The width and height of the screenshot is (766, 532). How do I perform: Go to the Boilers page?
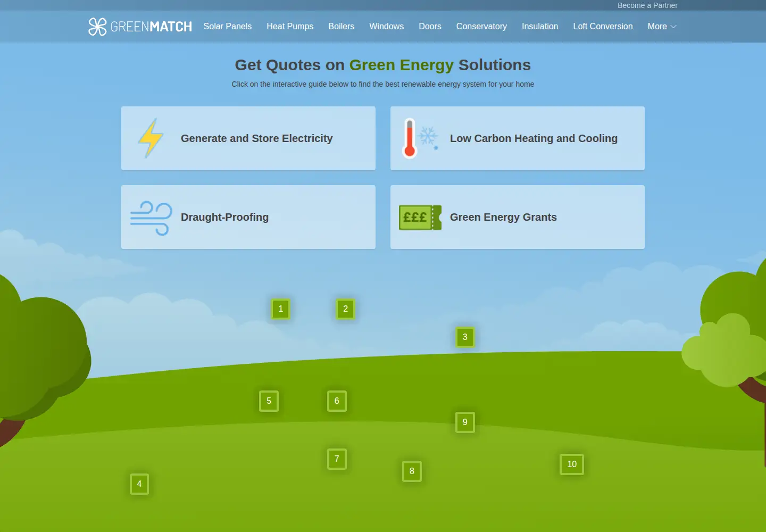(x=342, y=27)
